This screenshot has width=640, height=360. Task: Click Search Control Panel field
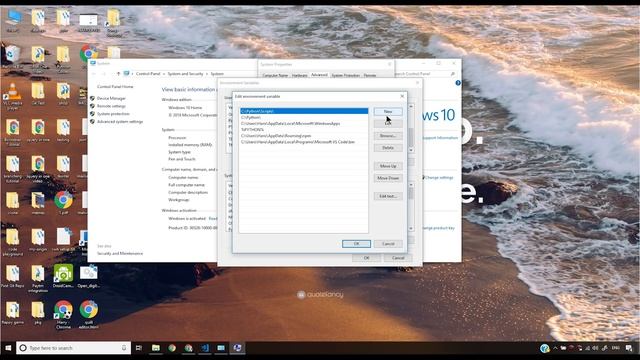click(425, 74)
